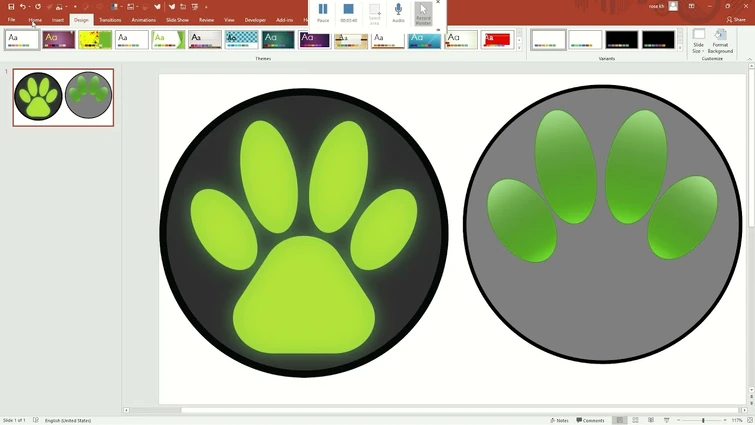Expand the Variants gallery More arrow
The width and height of the screenshot is (755, 425).
coord(680,48)
